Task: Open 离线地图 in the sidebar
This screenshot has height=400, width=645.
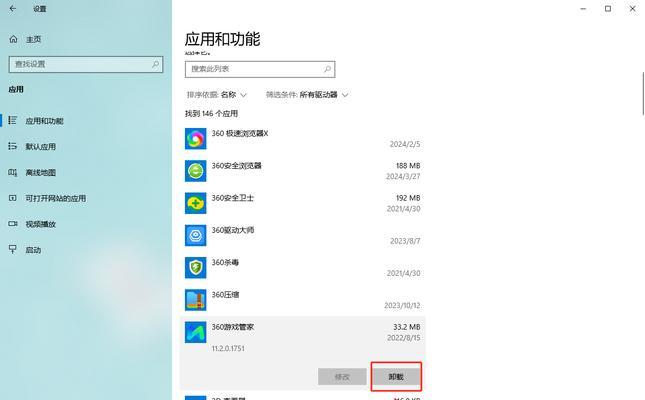Action: [40, 172]
